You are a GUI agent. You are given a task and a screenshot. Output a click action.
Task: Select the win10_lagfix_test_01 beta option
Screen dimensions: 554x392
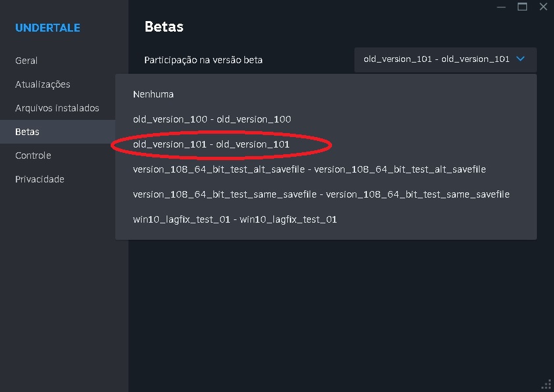pyautogui.click(x=235, y=219)
